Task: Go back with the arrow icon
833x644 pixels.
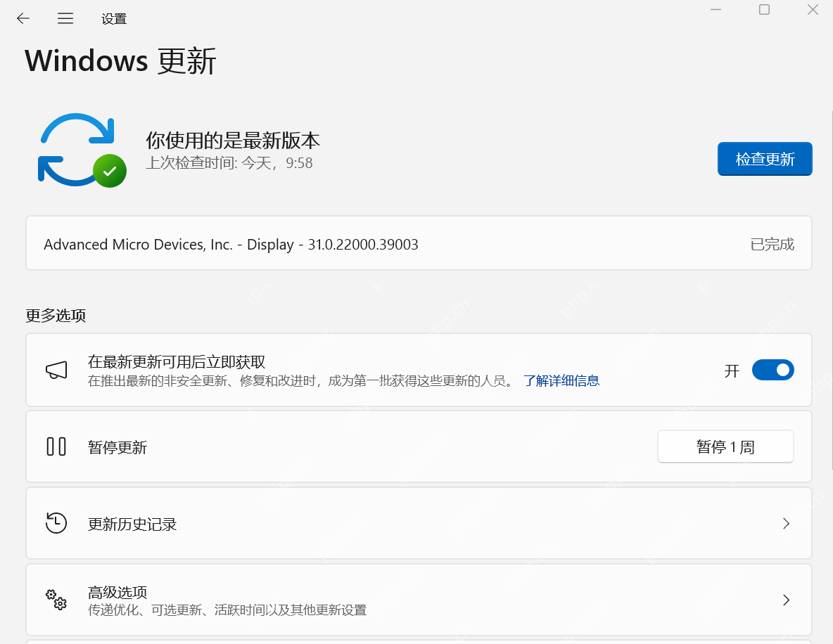Action: 23,18
